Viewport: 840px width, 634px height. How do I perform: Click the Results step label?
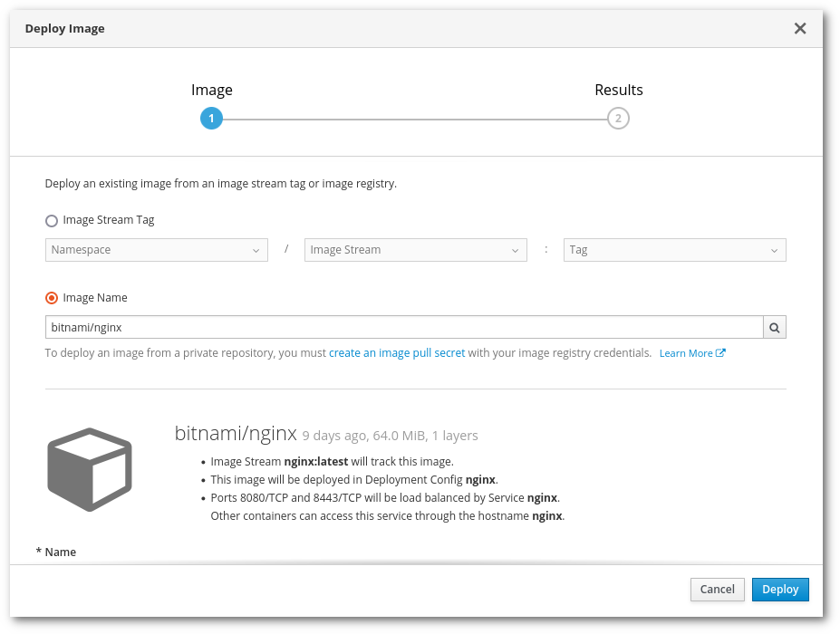(x=619, y=90)
